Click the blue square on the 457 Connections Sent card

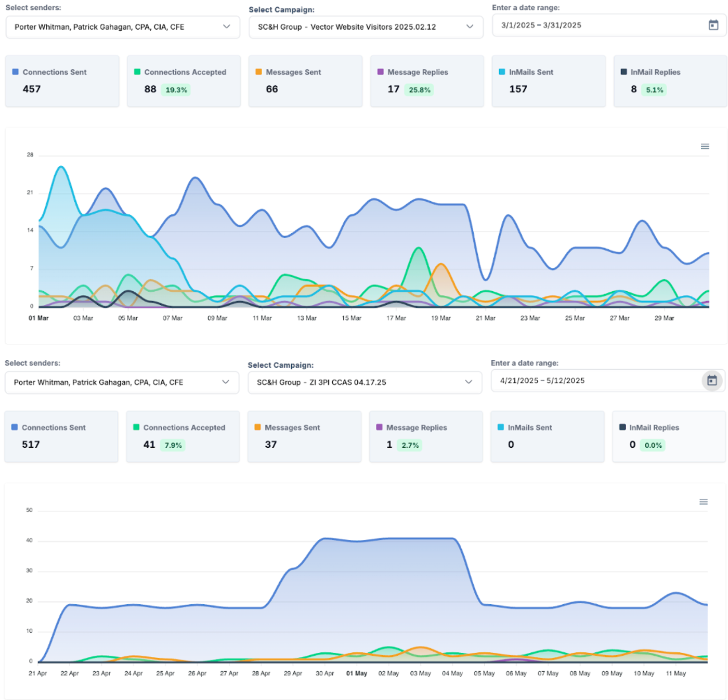coord(16,72)
